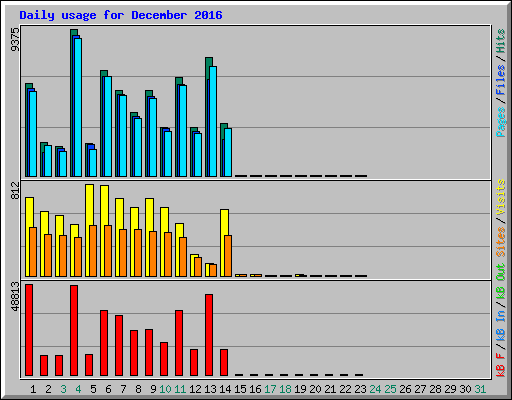Click the red kB bar for day 6
This screenshot has height=400, width=512.
pos(104,343)
